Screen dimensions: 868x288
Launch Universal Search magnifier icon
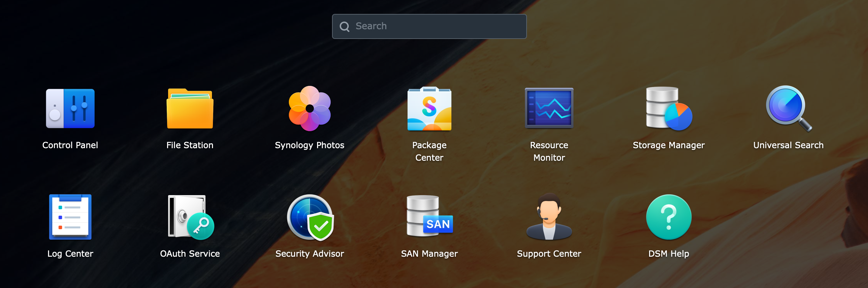(789, 109)
